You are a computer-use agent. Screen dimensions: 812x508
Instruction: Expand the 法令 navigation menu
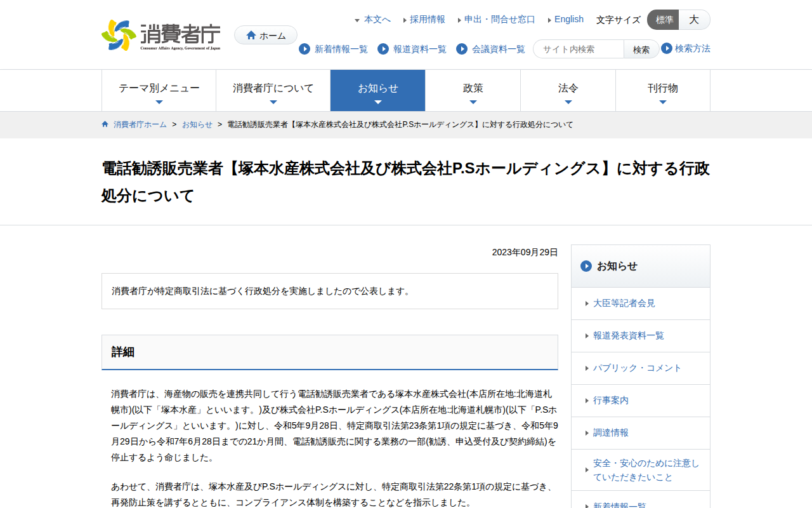[x=568, y=91]
